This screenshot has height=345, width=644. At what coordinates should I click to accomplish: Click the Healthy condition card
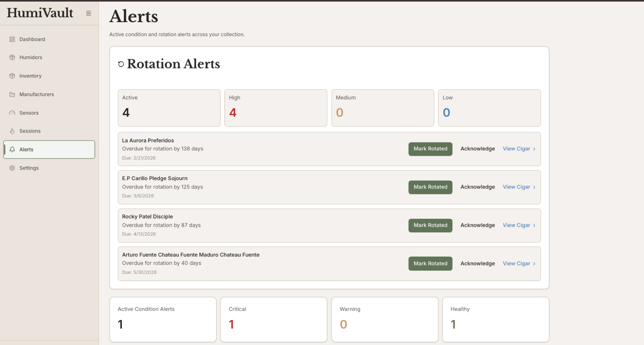click(x=496, y=320)
